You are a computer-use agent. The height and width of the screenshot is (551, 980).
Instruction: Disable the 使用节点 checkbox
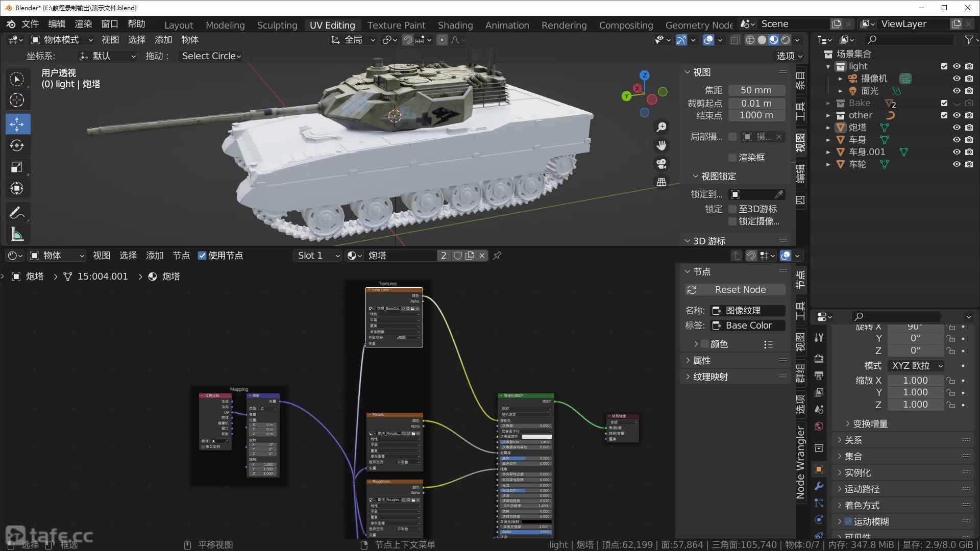tap(202, 256)
